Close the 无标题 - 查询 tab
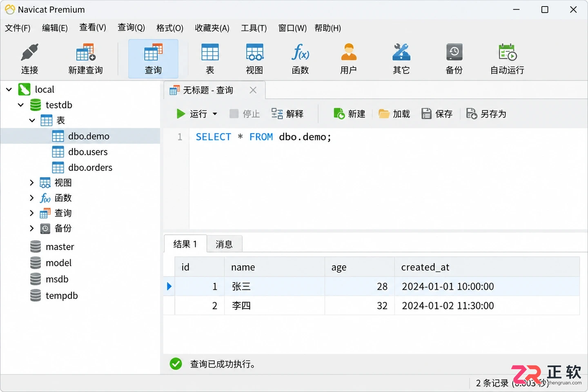 (x=253, y=90)
